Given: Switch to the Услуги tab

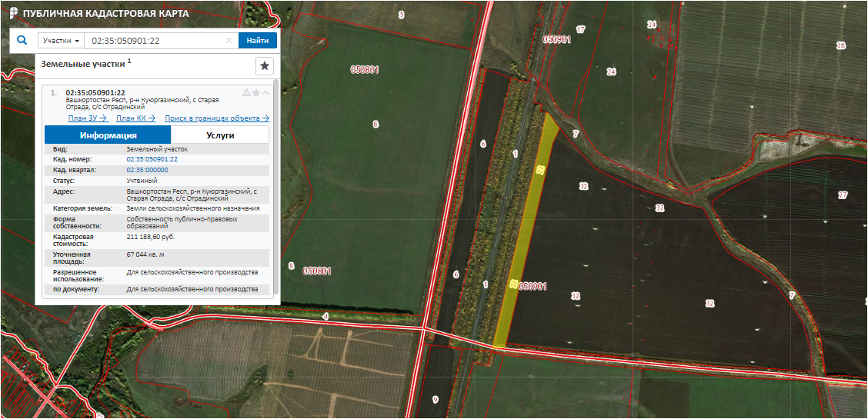Looking at the screenshot, I should (220, 135).
